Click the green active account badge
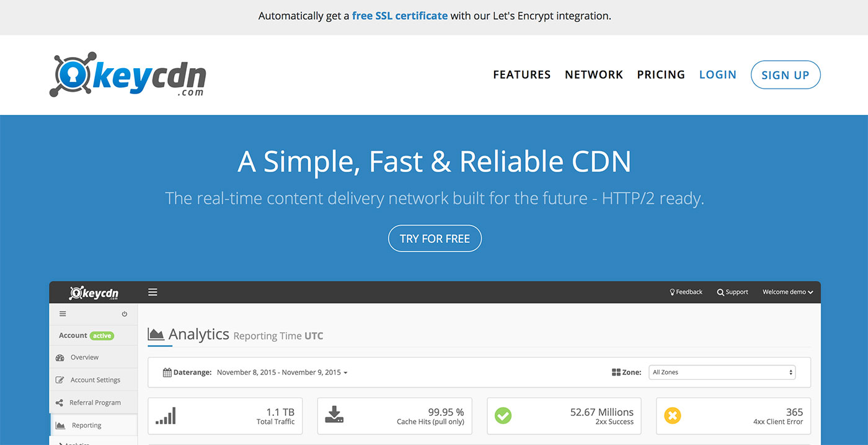 102,336
